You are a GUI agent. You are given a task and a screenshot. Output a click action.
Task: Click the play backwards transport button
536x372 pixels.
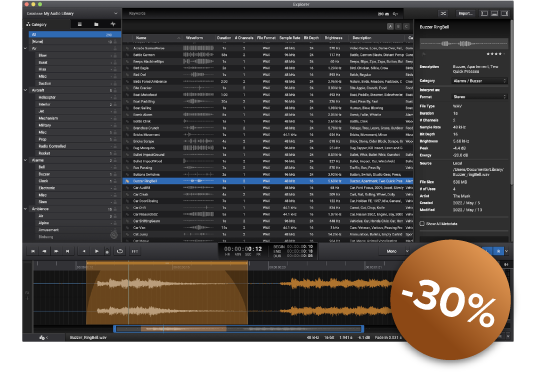coord(84,251)
